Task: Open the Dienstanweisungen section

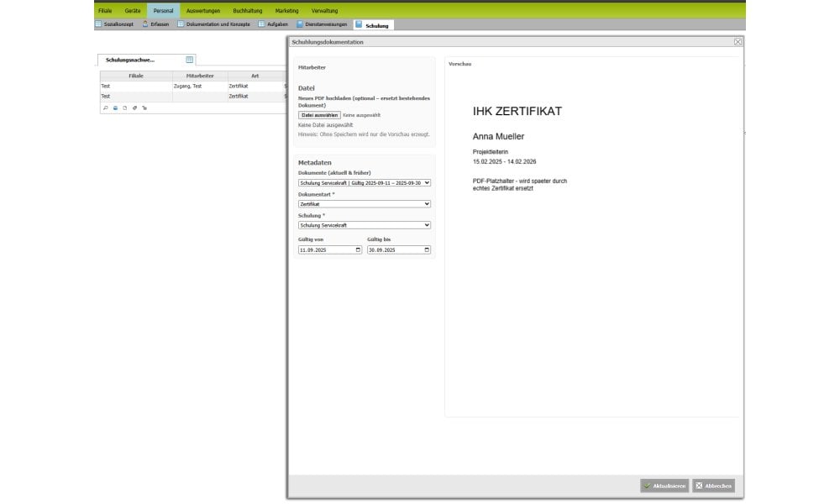Action: (x=322, y=24)
